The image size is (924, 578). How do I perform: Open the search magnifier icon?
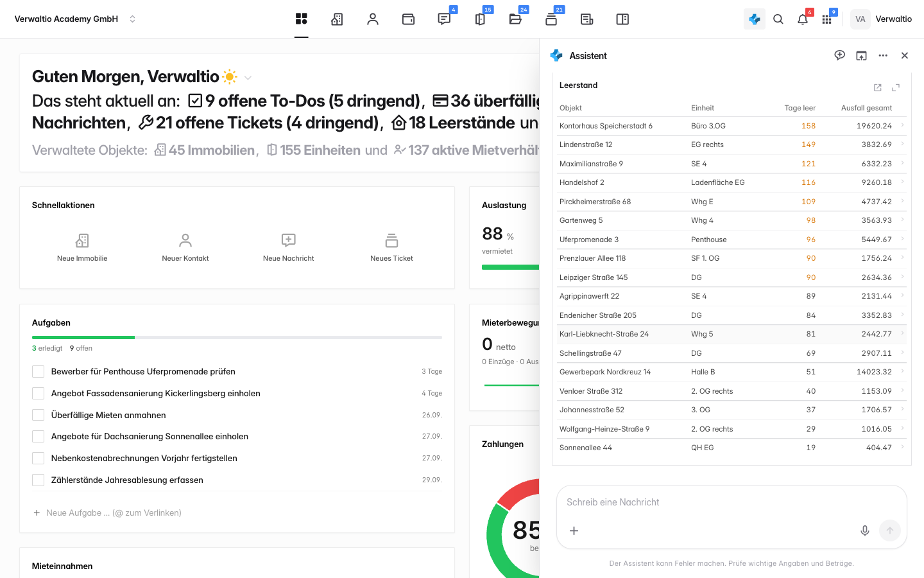pos(778,19)
